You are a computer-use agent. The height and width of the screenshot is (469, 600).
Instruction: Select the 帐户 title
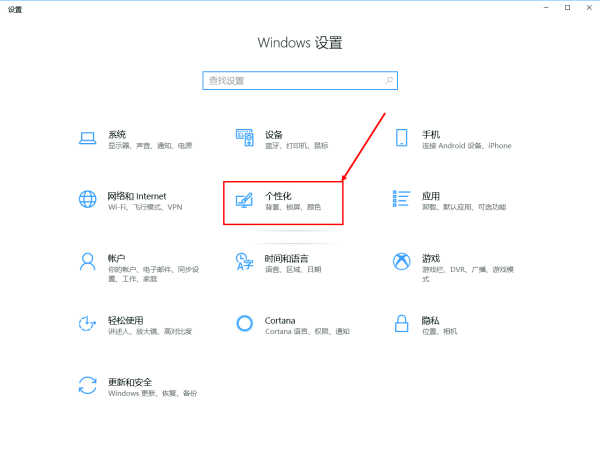[x=116, y=258]
